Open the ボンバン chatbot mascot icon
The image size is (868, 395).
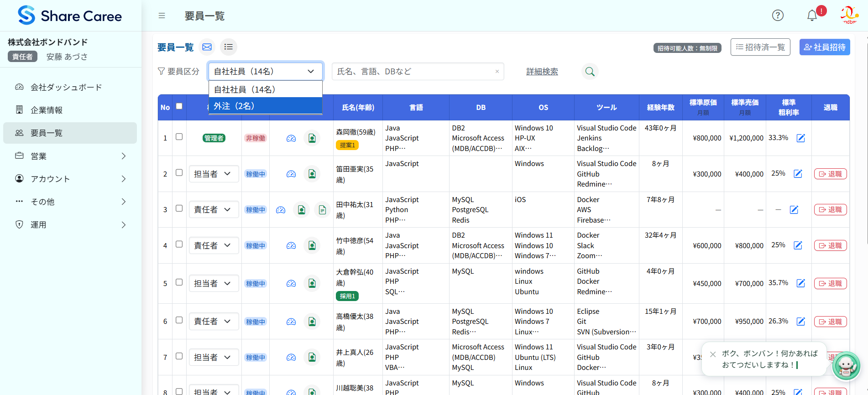[846, 366]
